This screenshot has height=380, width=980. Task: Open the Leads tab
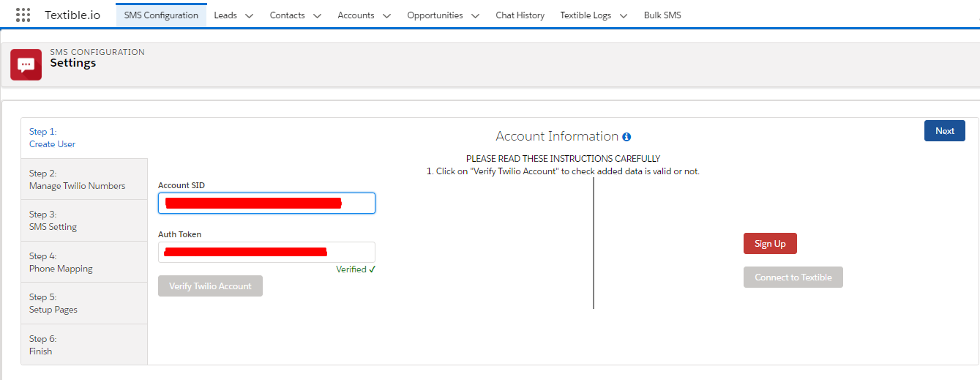coord(225,15)
